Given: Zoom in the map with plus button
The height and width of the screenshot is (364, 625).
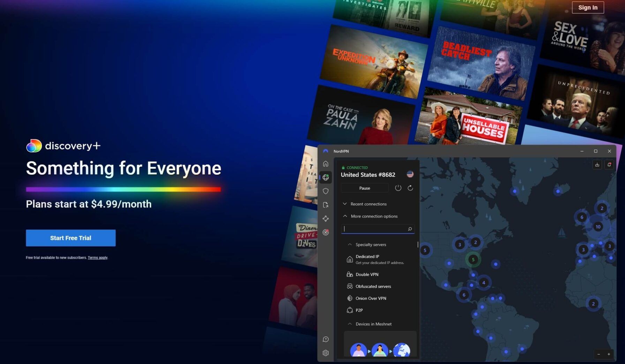Looking at the screenshot, I should pos(609,354).
